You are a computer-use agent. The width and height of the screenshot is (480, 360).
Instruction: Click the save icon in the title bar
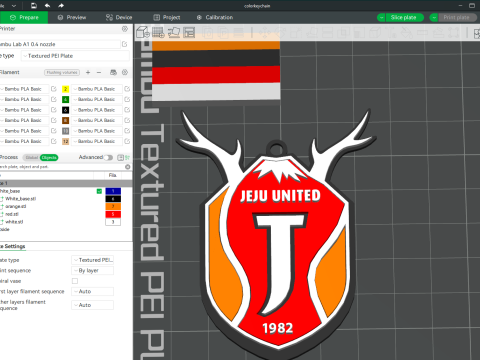[34, 5]
